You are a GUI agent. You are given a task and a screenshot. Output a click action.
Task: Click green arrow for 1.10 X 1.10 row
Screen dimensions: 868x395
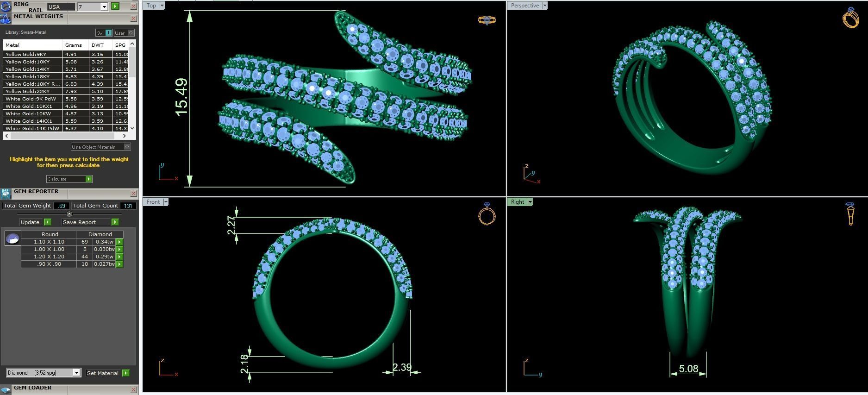pos(119,242)
